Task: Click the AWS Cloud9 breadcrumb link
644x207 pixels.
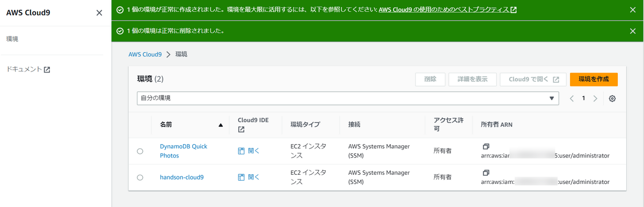Action: click(145, 54)
